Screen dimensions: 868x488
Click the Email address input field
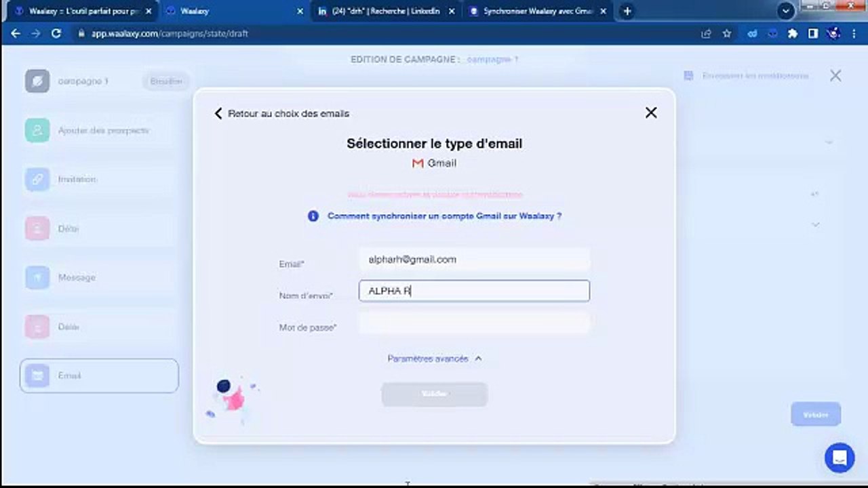tap(474, 260)
